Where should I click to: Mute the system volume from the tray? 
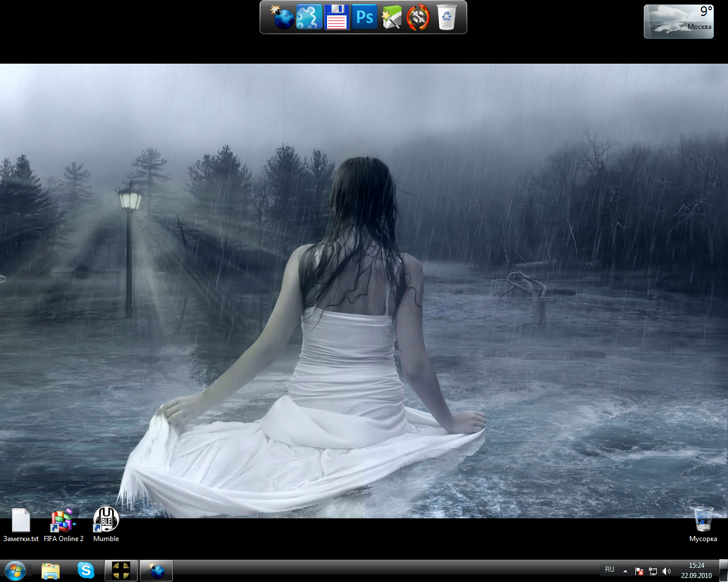coord(667,571)
